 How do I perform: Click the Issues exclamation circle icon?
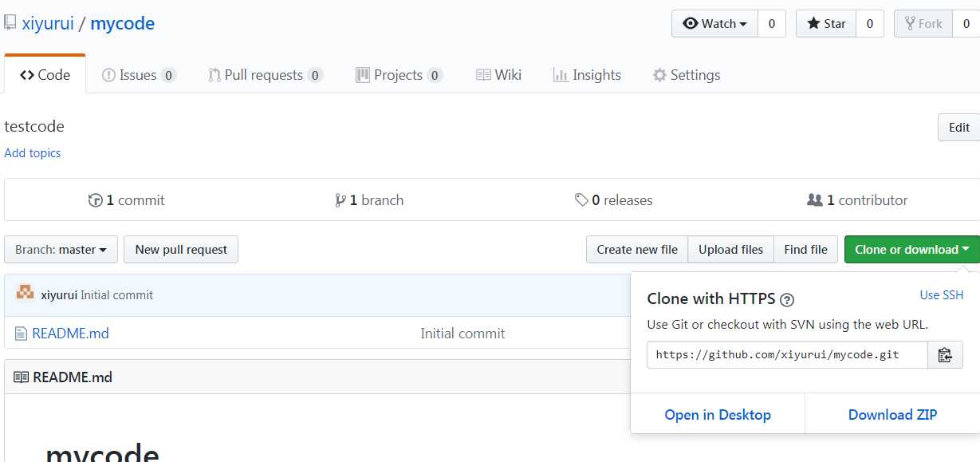tap(109, 75)
